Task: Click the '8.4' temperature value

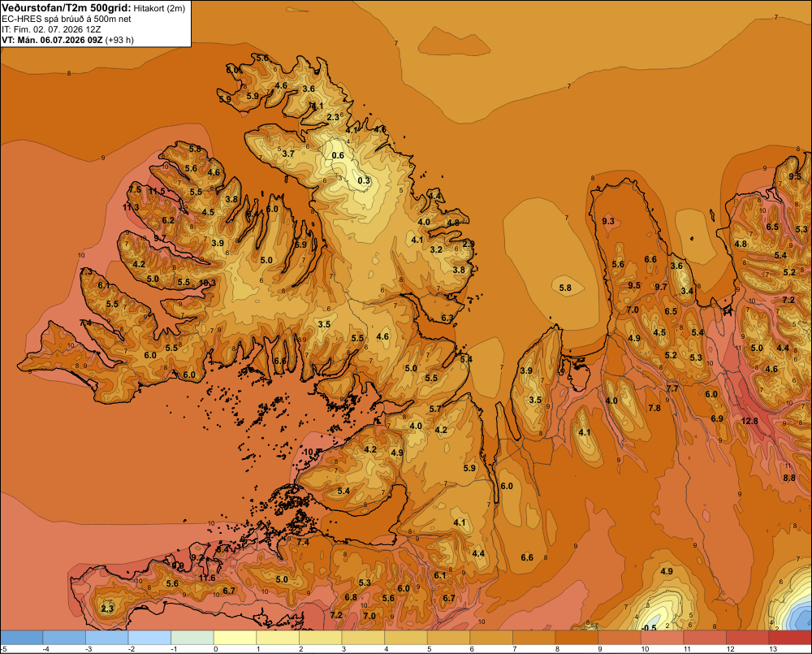Action: point(222,549)
